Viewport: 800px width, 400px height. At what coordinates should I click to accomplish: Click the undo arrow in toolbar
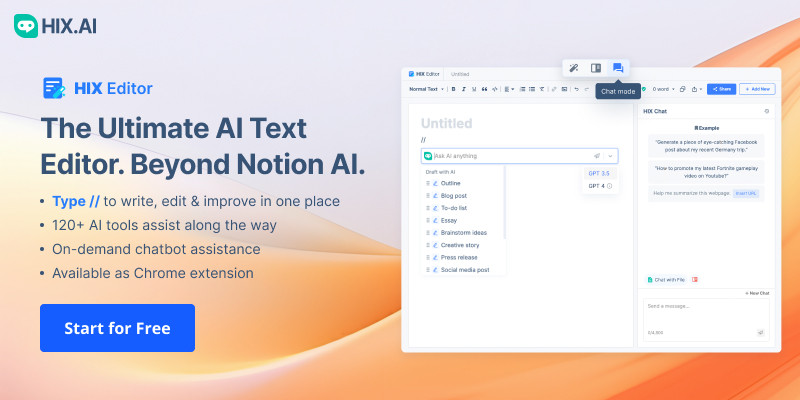(575, 89)
